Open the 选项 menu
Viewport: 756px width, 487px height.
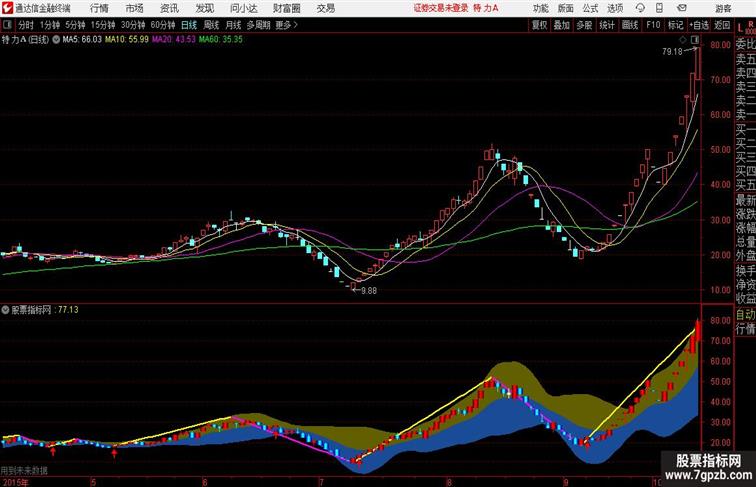tap(615, 8)
